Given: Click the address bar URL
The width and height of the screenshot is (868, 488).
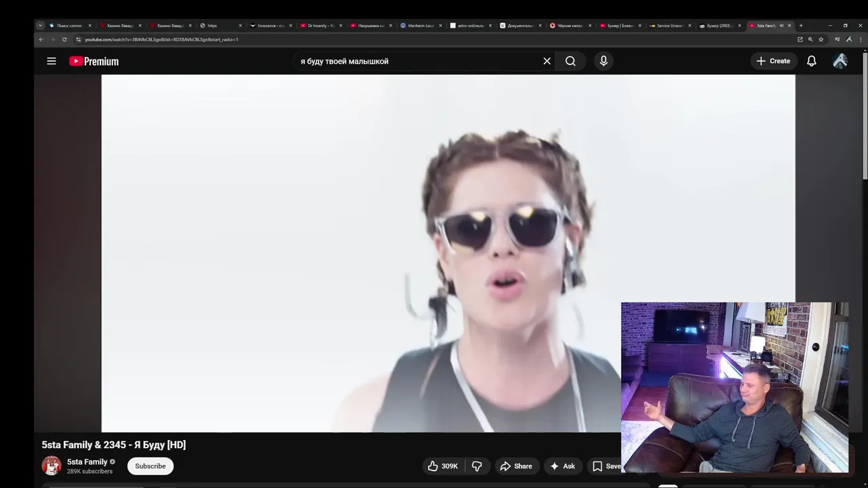Looking at the screenshot, I should 161,39.
